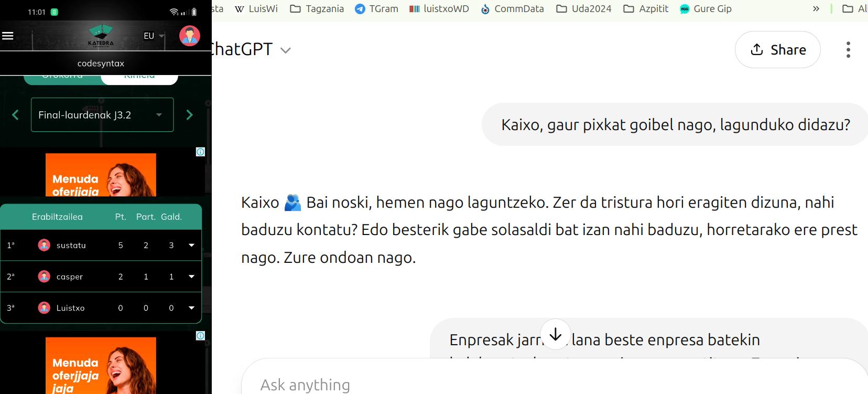868x394 pixels.
Task: Open the CommData bookmark
Action: pos(512,9)
